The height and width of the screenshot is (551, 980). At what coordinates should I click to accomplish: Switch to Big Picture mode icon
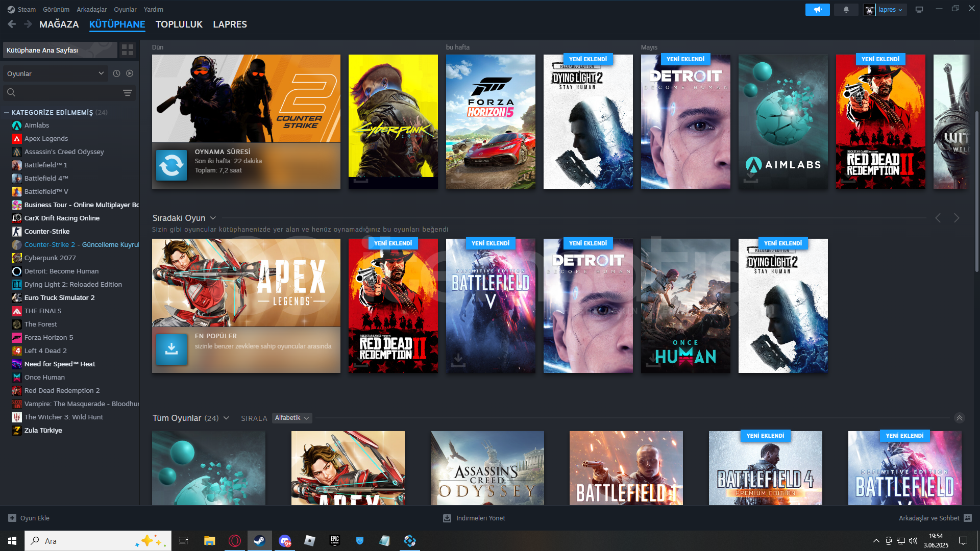(x=919, y=10)
